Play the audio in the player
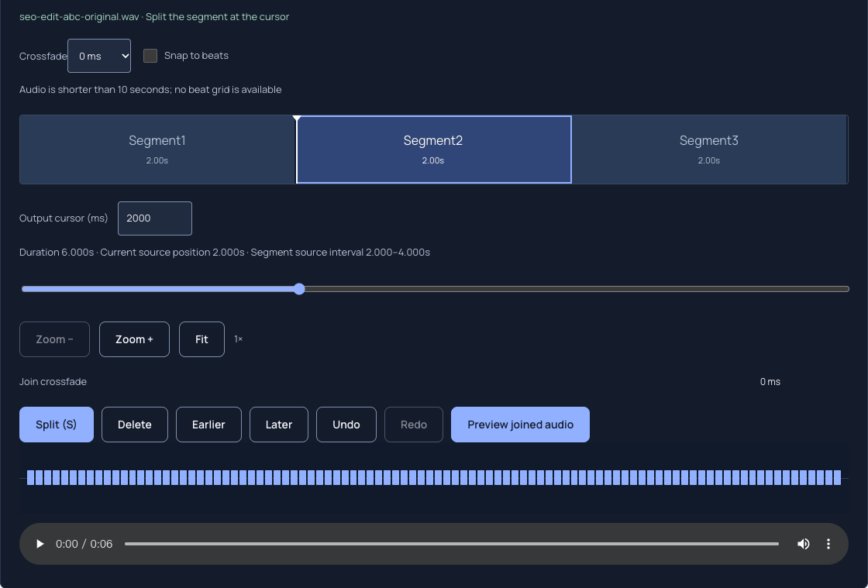The width and height of the screenshot is (868, 588). coord(40,544)
